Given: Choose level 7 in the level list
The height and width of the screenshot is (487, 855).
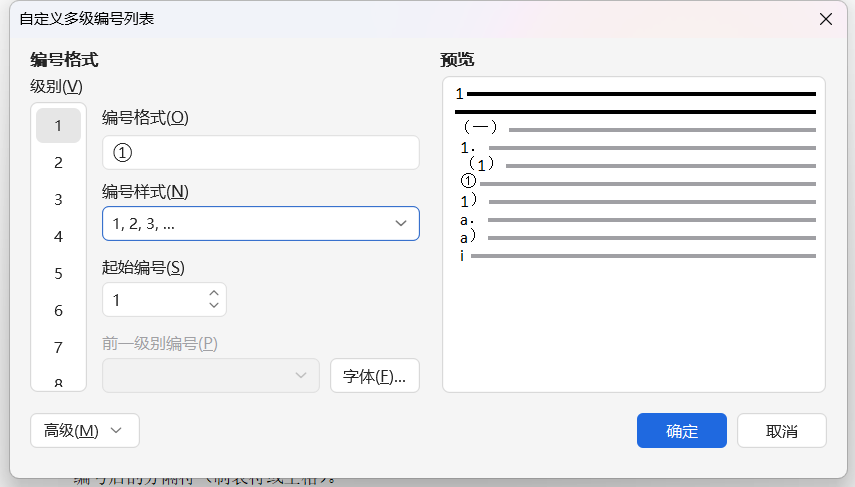Looking at the screenshot, I should [58, 348].
